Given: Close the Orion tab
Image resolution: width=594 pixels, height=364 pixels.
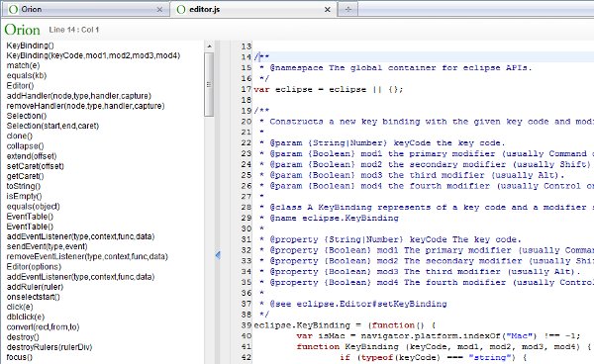Looking at the screenshot, I should point(159,10).
